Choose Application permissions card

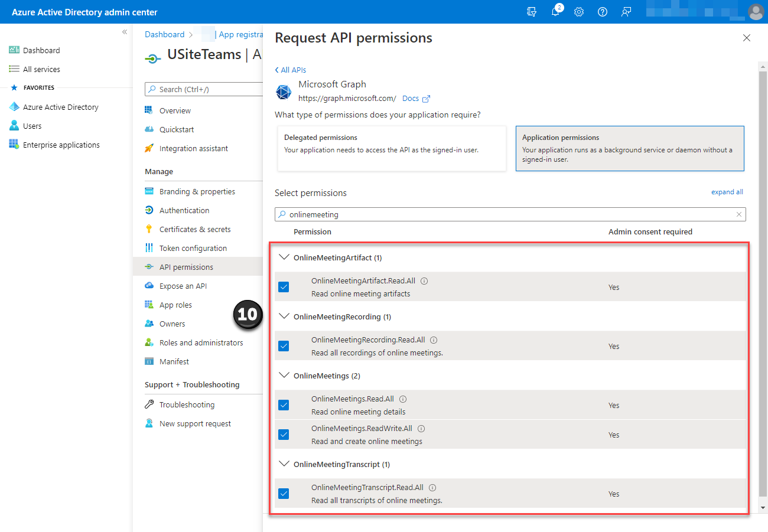coord(630,148)
